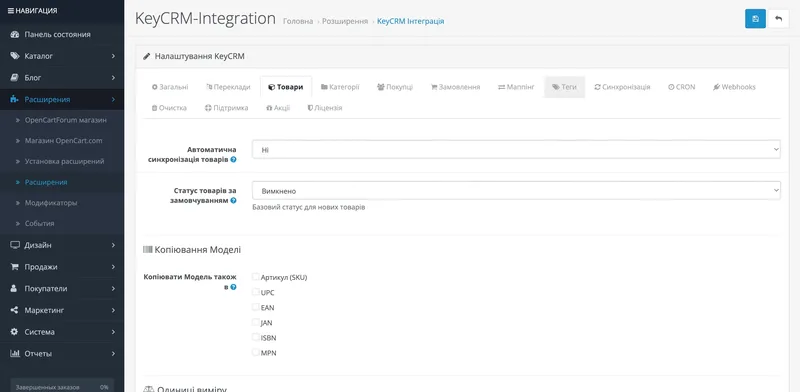Screen dimensions: 800x392
Task: Click the book icon beside Блог
Action: (15, 78)
